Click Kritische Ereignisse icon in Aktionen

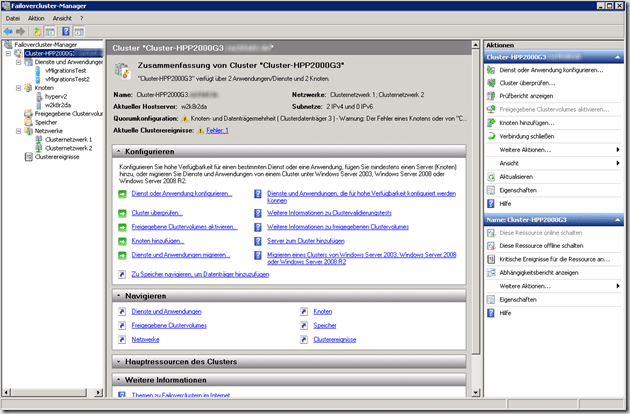(491, 259)
